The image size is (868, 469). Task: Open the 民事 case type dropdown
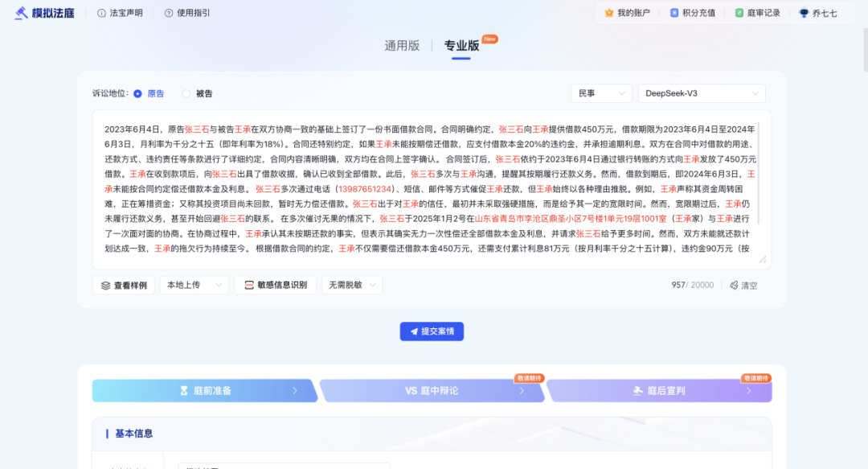tap(600, 93)
